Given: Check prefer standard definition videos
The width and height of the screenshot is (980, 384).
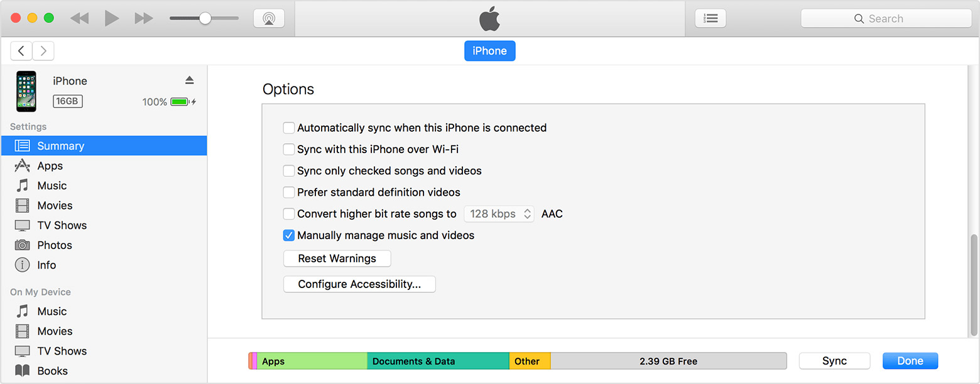Looking at the screenshot, I should click(289, 192).
